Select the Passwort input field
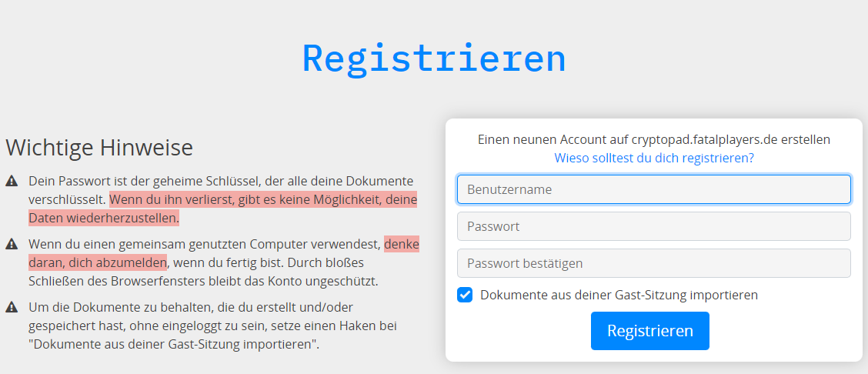This screenshot has width=868, height=374. (x=654, y=226)
